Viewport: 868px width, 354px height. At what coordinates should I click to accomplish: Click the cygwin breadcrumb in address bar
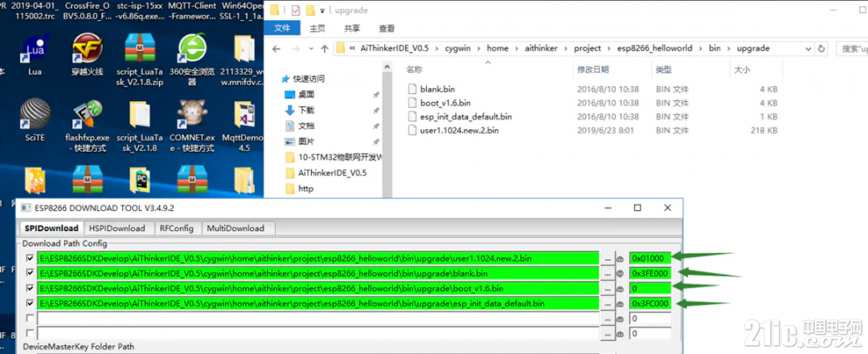tap(458, 49)
